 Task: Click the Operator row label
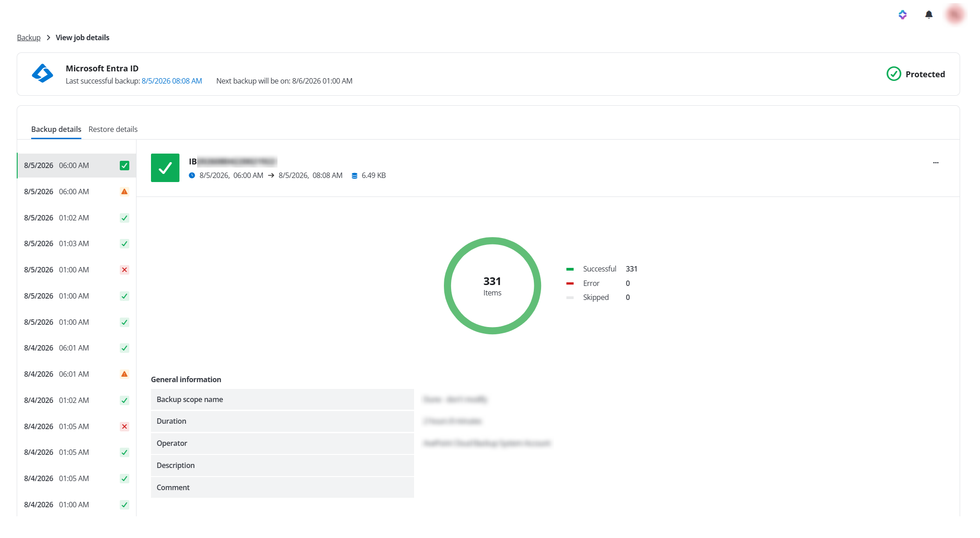coord(172,444)
